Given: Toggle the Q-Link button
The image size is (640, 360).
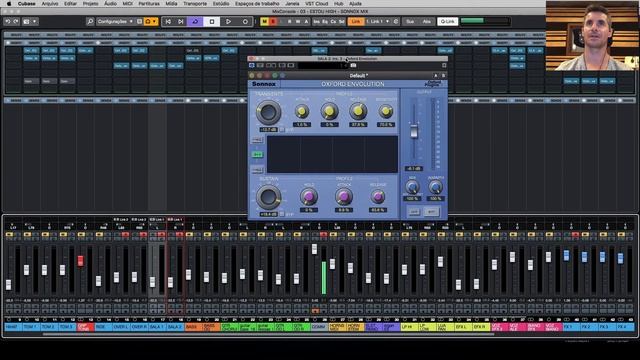Looking at the screenshot, I should [447, 22].
